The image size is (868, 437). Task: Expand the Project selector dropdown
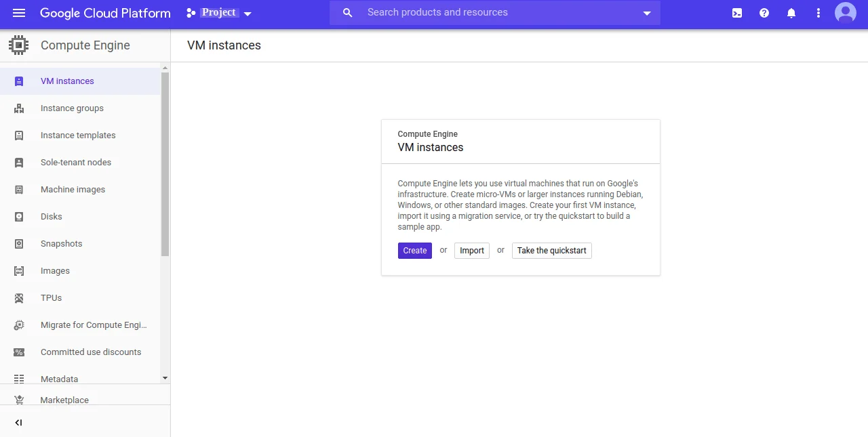pos(219,13)
